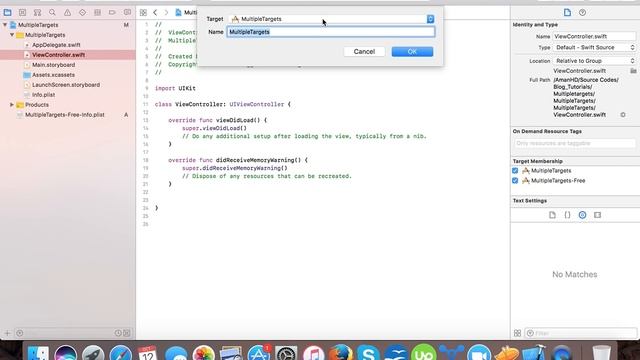The height and width of the screenshot is (360, 640).
Task: Open the Issue navigator warning icon
Action: tap(67, 13)
